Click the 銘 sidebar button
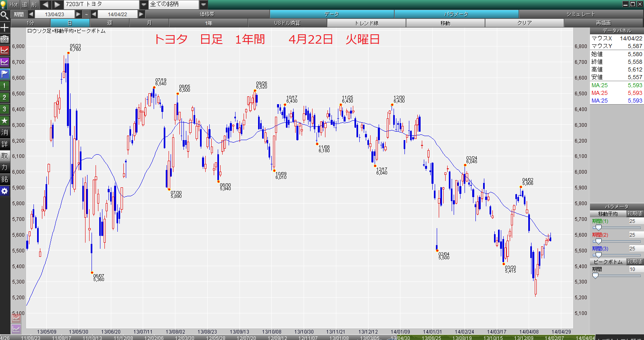This screenshot has height=340, width=644. point(4,179)
